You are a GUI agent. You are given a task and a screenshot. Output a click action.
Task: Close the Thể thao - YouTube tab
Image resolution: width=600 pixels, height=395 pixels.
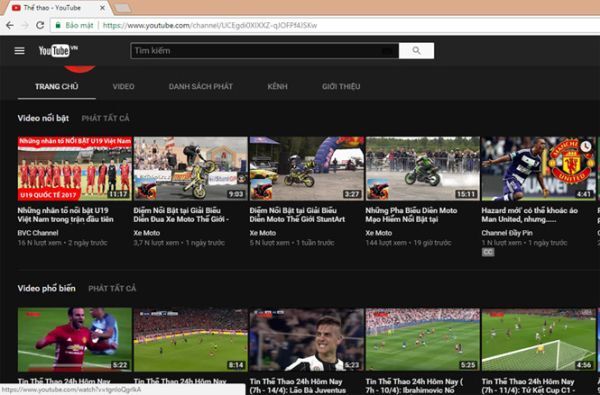[x=102, y=7]
